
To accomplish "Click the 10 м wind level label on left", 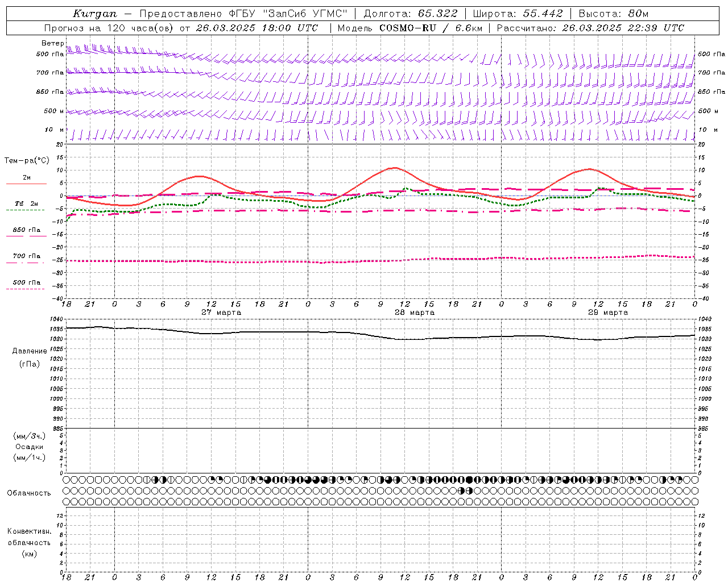I will [x=55, y=130].
